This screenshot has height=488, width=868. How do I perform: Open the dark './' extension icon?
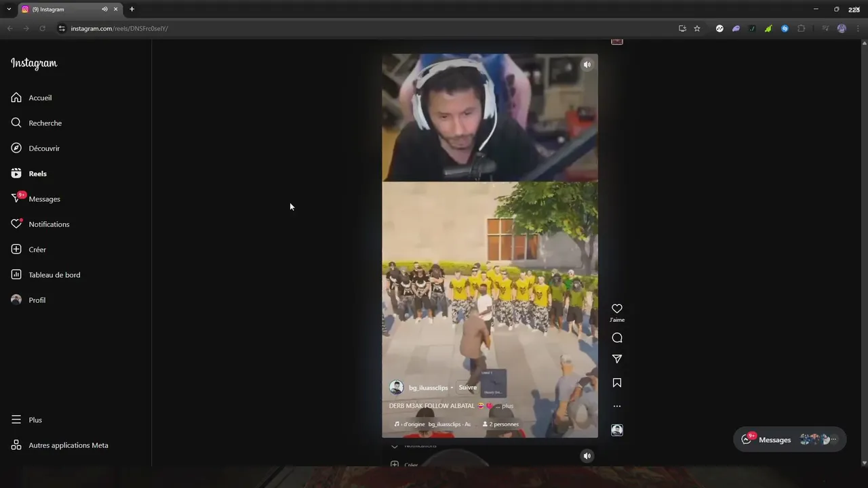click(x=752, y=28)
